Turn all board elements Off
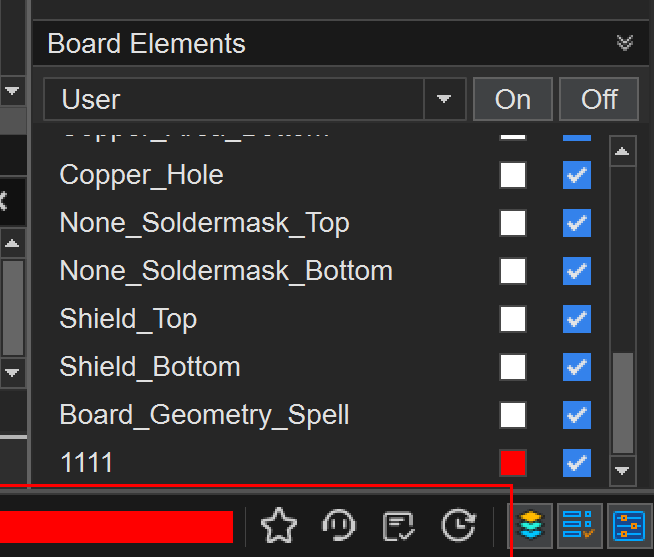This screenshot has height=557, width=654. tap(599, 99)
